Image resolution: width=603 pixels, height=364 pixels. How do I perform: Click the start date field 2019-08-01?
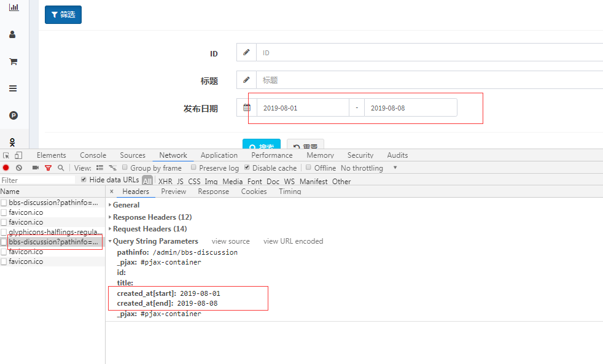(303, 107)
